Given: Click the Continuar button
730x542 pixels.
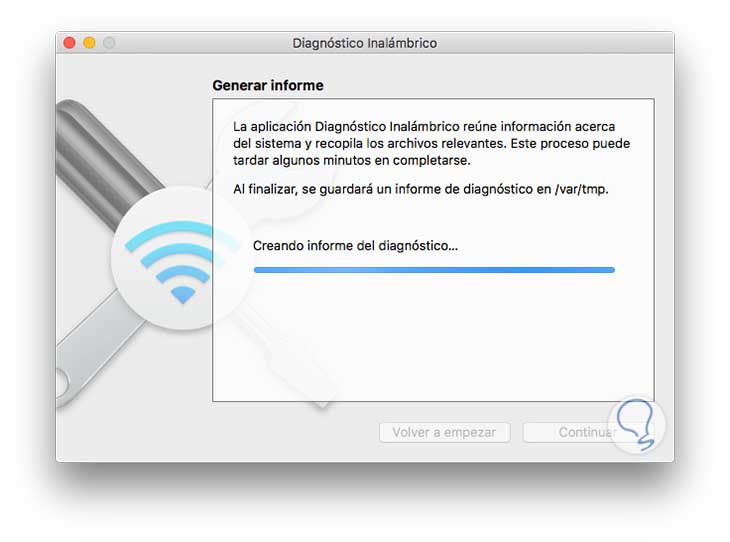Looking at the screenshot, I should [588, 432].
